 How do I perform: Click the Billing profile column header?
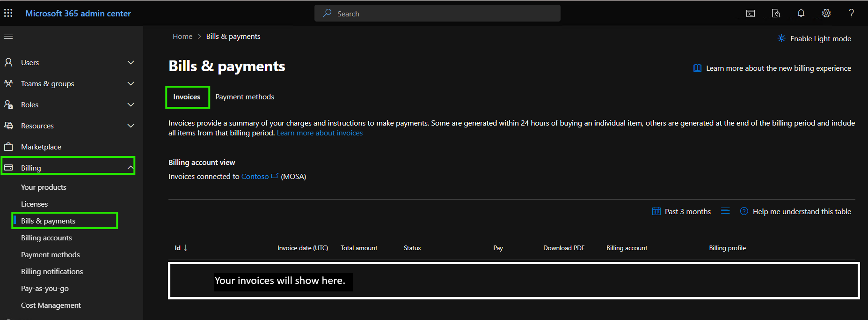[727, 248]
